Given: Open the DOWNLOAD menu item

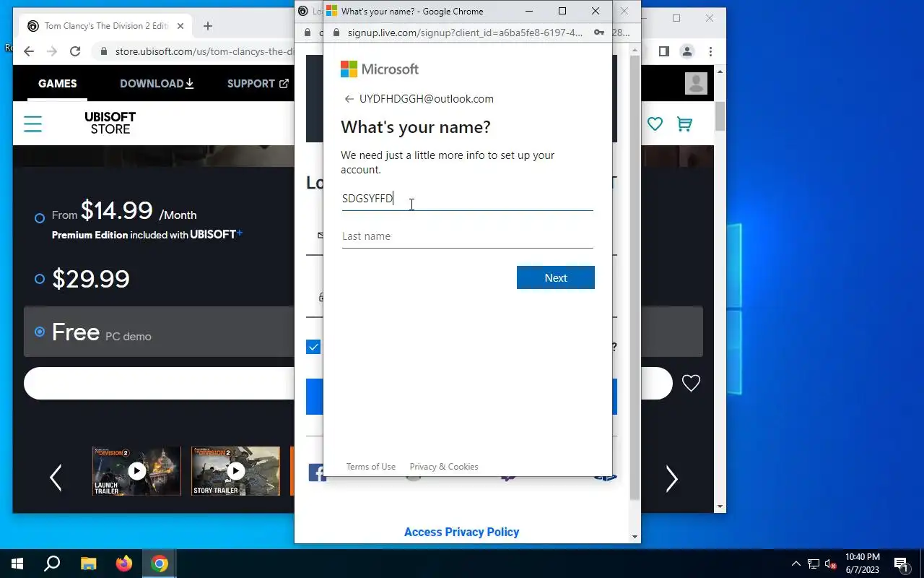Looking at the screenshot, I should point(157,83).
